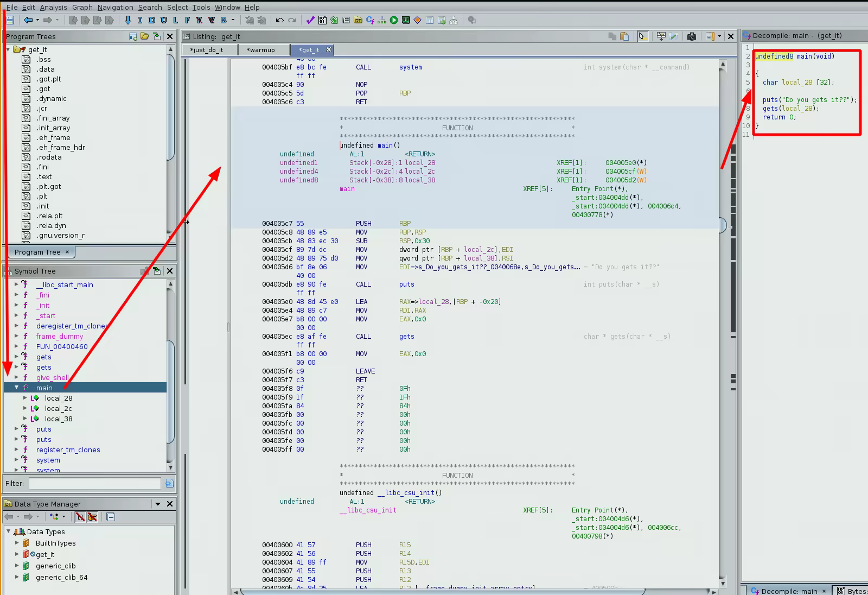Screen dimensions: 868x595
Task: Click the Symbol Tree Filter text field
Action: [x=94, y=483]
